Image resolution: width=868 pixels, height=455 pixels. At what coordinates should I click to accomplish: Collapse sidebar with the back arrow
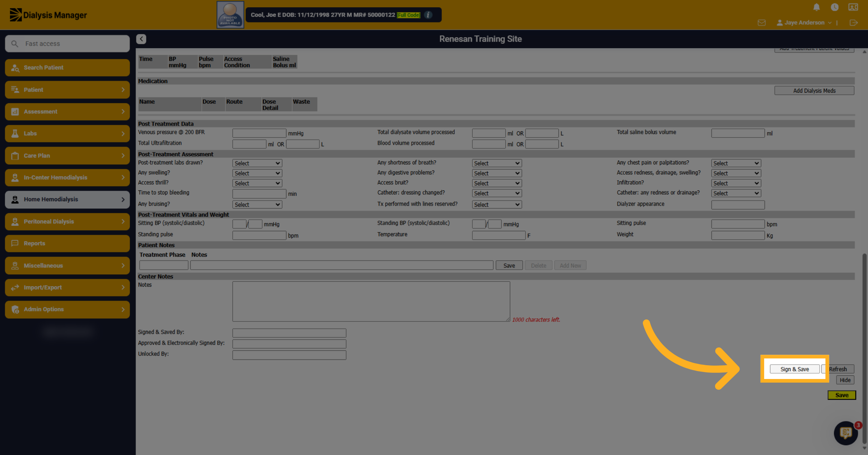(x=141, y=39)
